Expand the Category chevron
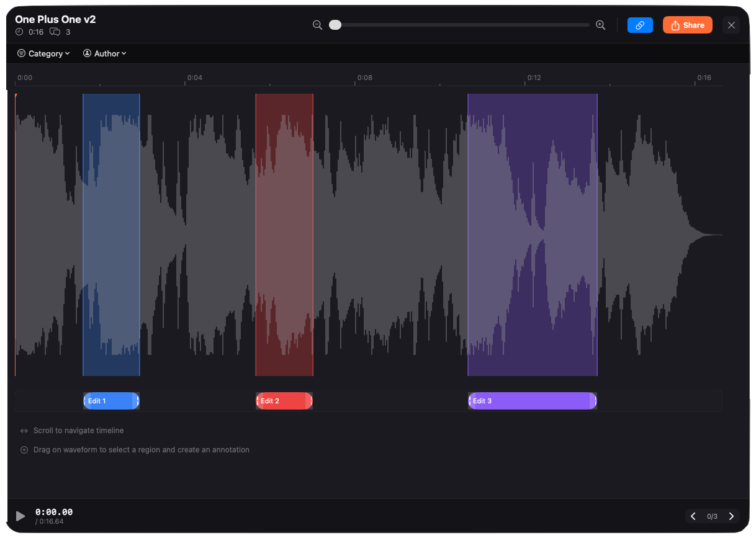This screenshot has height=538, width=756. (x=67, y=54)
